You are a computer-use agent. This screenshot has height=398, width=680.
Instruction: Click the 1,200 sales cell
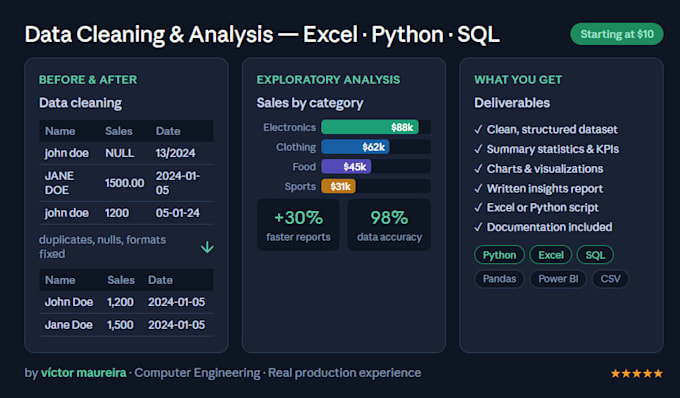pos(120,302)
